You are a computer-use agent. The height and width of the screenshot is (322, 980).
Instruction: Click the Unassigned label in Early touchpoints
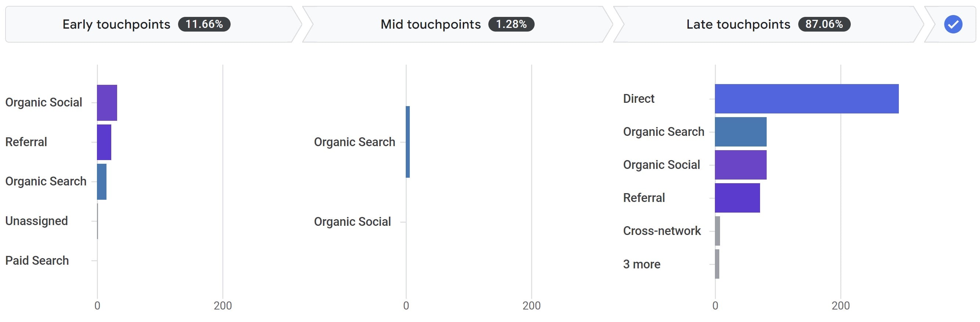point(36,221)
